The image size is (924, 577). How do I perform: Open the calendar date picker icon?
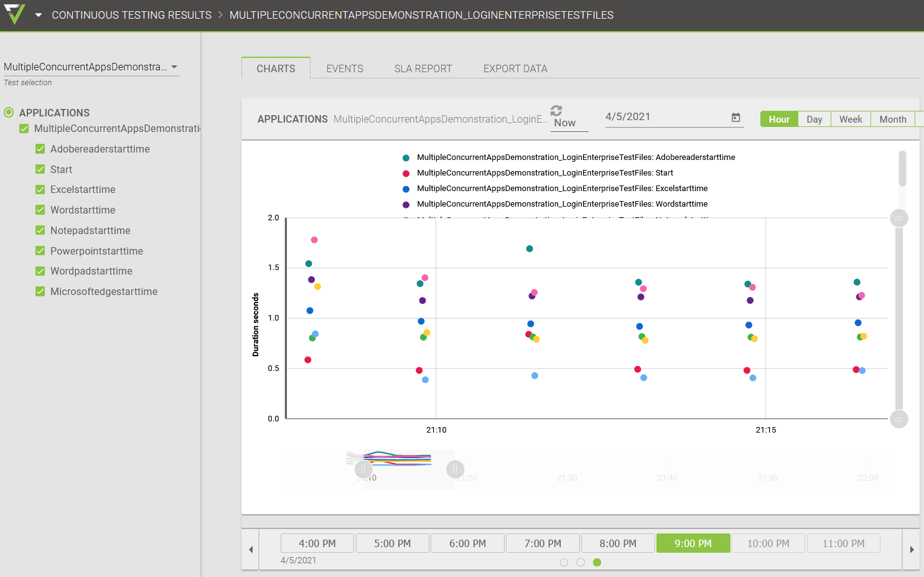point(735,118)
